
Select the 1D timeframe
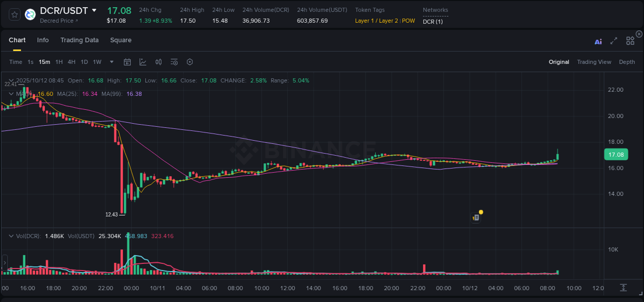point(84,62)
